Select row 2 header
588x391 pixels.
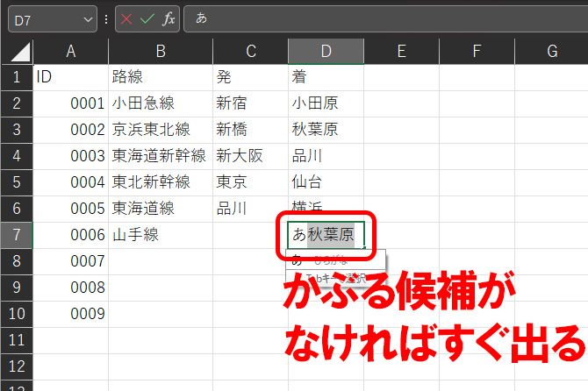click(x=17, y=103)
